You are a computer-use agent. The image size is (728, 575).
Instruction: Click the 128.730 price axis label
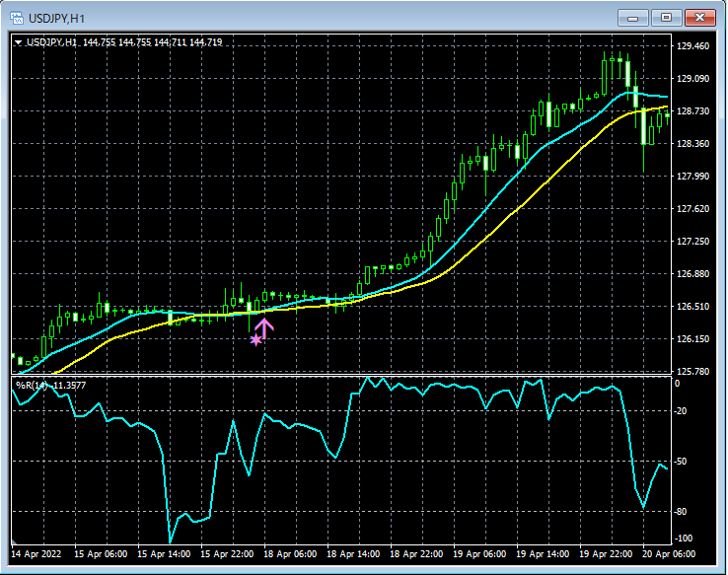(x=692, y=110)
